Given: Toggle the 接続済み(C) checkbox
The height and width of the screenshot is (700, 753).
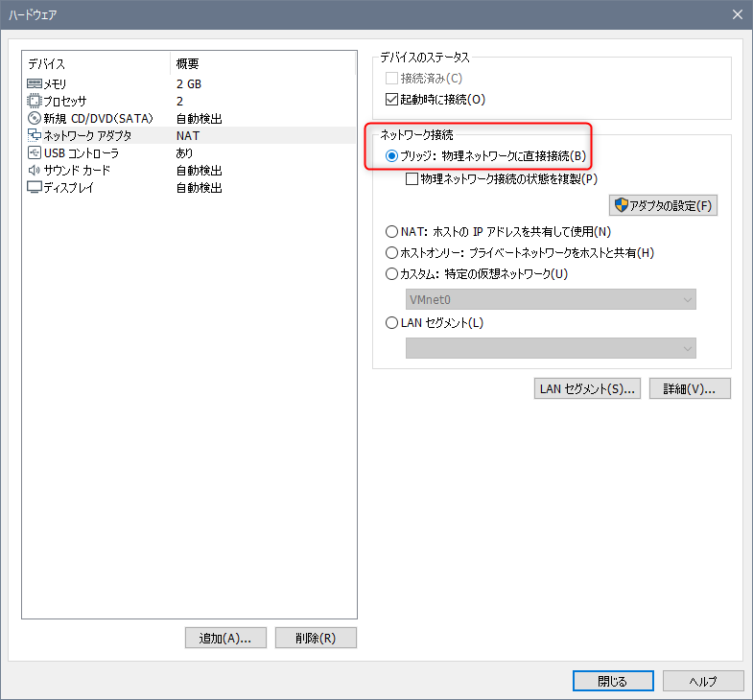Looking at the screenshot, I should click(x=392, y=79).
